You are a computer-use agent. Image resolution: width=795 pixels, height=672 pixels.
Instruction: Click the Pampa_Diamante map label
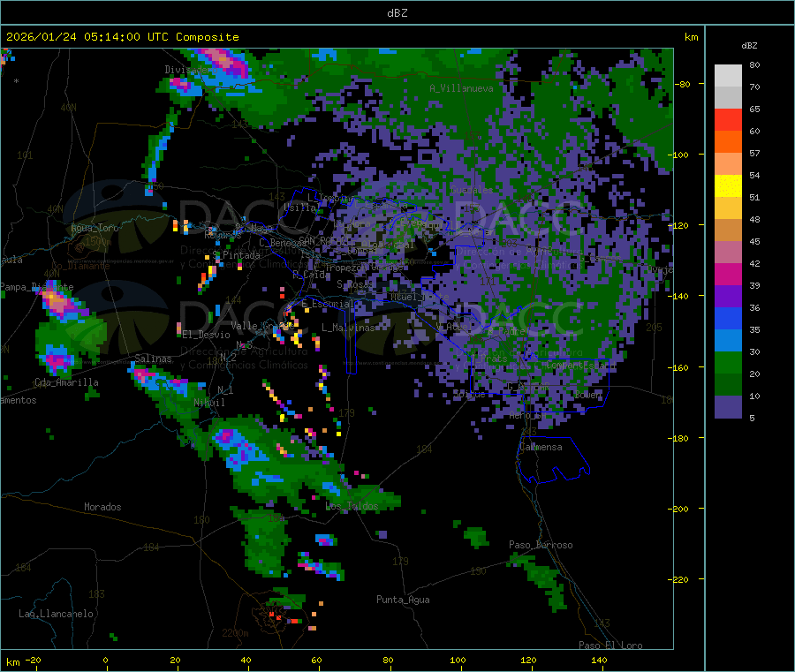tap(37, 287)
